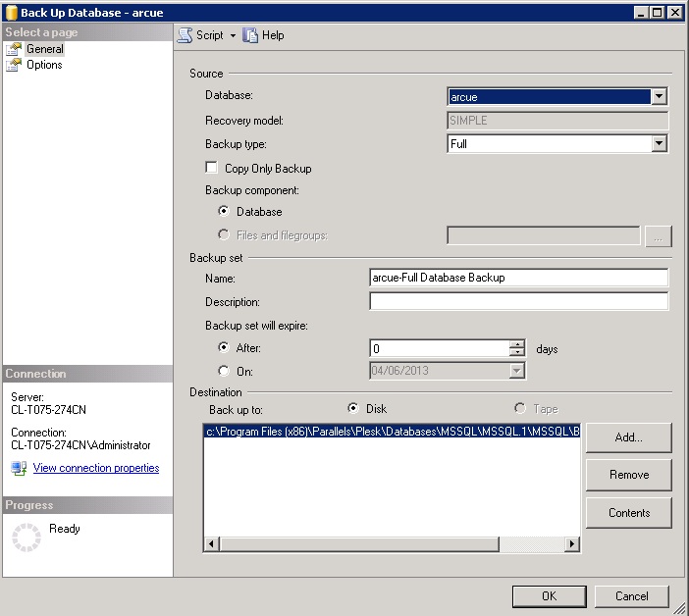The width and height of the screenshot is (689, 616).
Task: Click the destination list right scroll arrow
Action: (571, 544)
